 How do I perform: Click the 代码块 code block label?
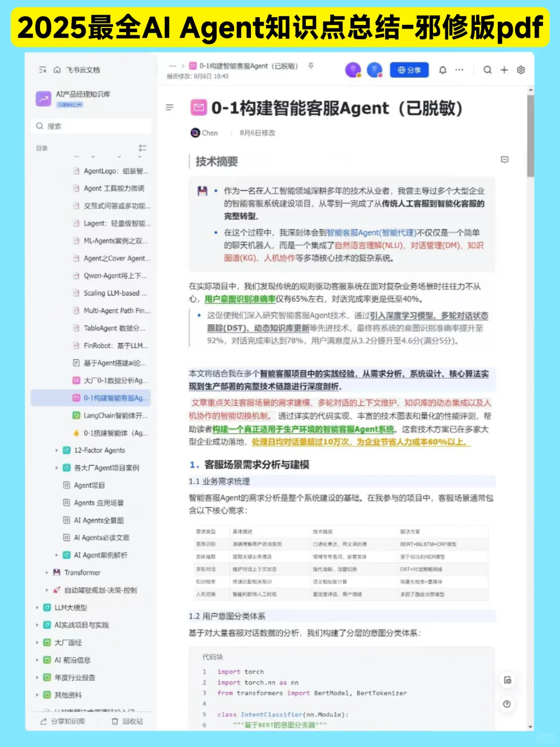[213, 657]
